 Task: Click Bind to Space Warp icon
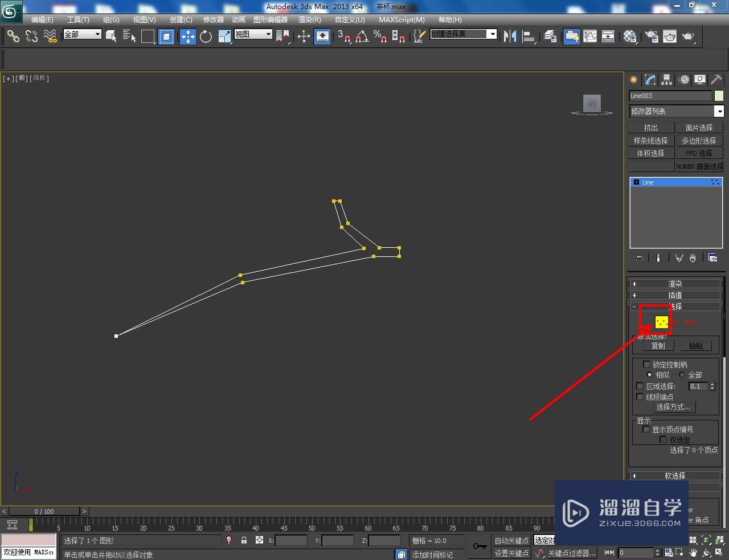[x=51, y=36]
